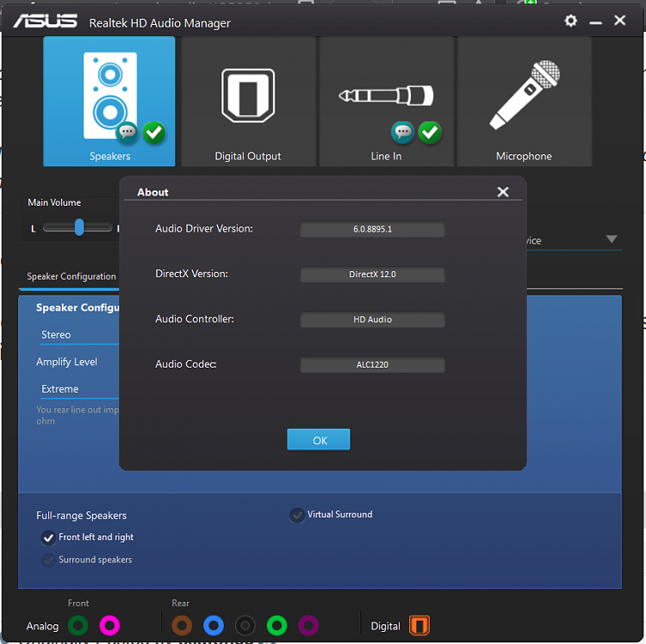Click the About dialog title
The height and width of the screenshot is (644, 646).
(x=152, y=192)
